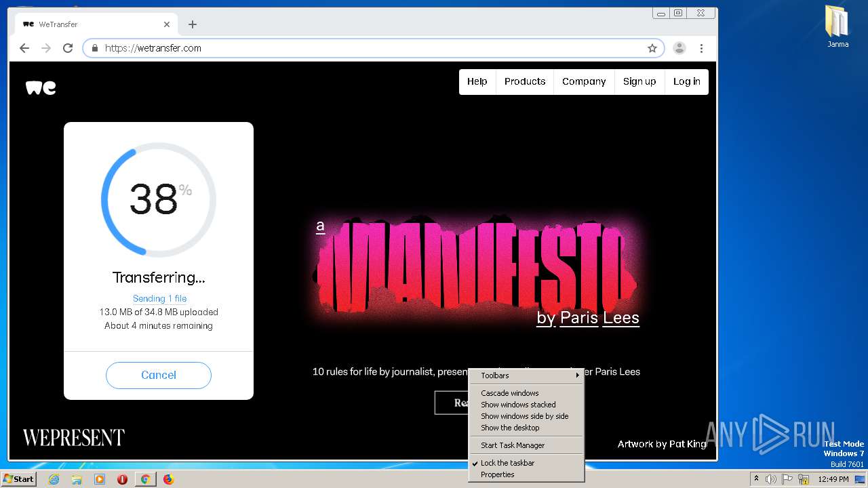868x488 pixels.
Task: Close the WeTransfer tab
Action: tap(167, 24)
